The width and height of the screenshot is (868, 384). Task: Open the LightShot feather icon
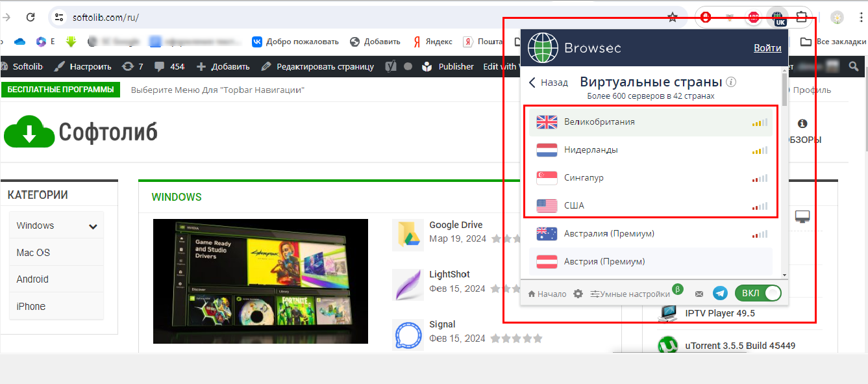[408, 285]
